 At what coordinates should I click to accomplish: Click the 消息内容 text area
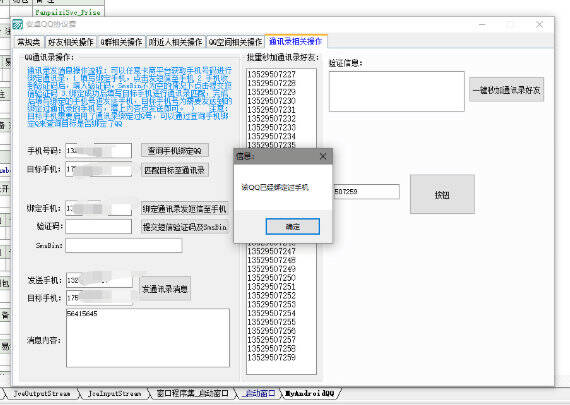pyautogui.click(x=148, y=338)
